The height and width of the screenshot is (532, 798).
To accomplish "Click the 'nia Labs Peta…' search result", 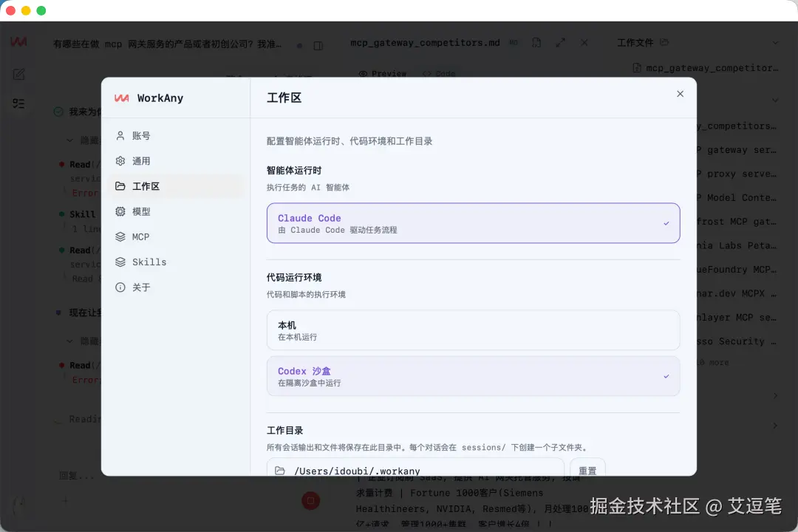I will (x=737, y=245).
